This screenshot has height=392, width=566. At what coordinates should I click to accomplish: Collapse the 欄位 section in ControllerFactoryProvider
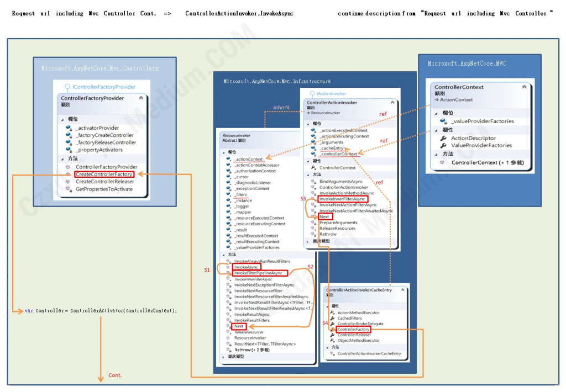tap(62, 119)
